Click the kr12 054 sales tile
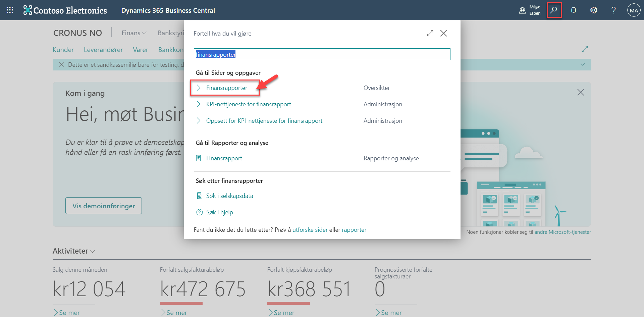This screenshot has width=644, height=317. click(x=89, y=289)
